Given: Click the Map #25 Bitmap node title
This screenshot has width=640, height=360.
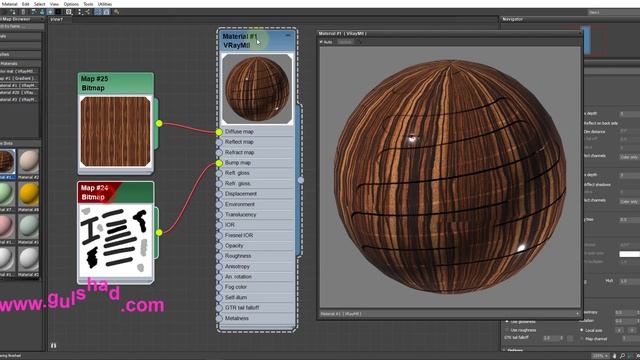Looking at the screenshot, I should click(x=116, y=83).
